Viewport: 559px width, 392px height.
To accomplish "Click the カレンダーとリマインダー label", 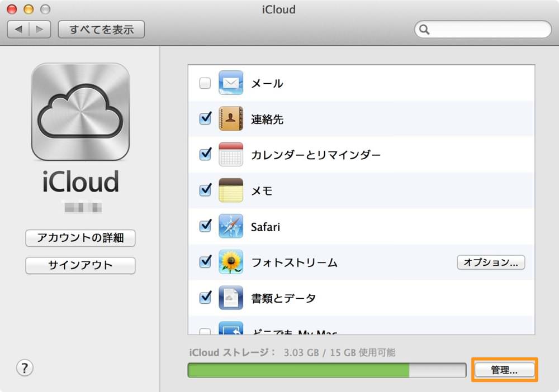I will click(316, 155).
